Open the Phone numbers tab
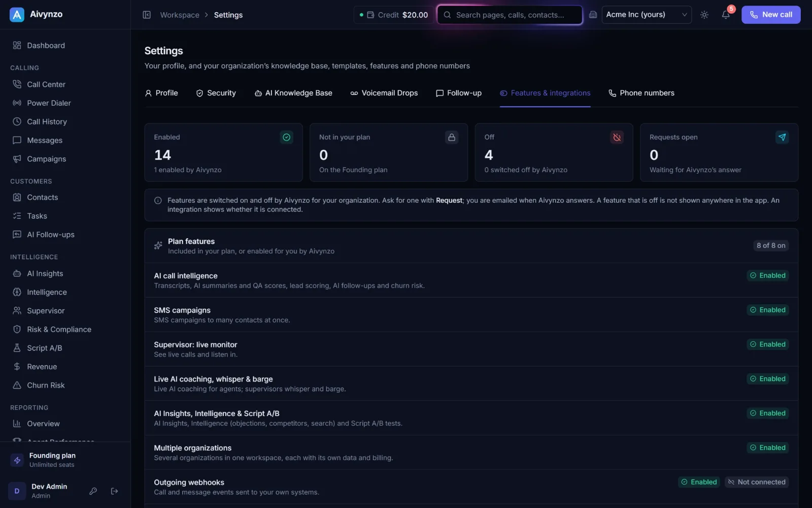Screen dimensions: 812x508 [641, 93]
